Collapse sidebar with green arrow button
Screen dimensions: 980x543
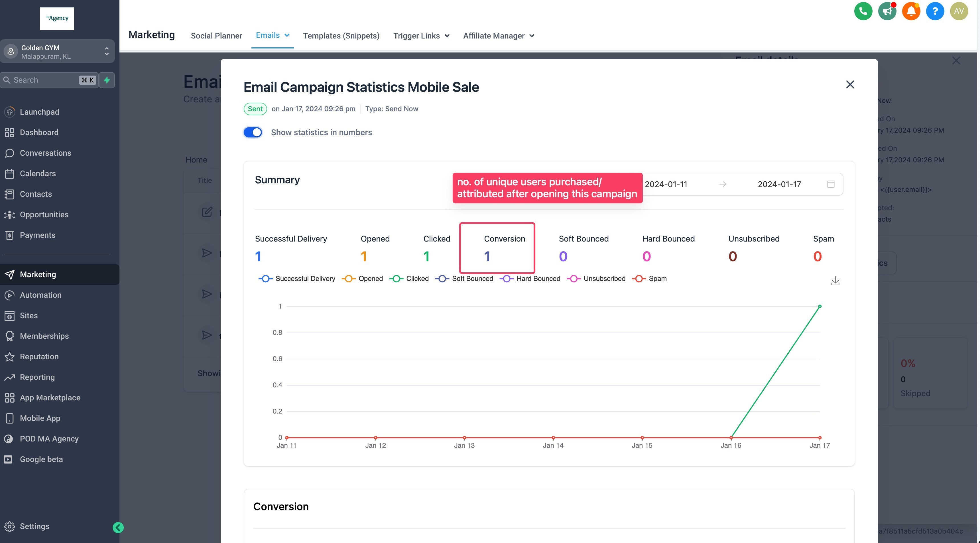click(x=118, y=527)
